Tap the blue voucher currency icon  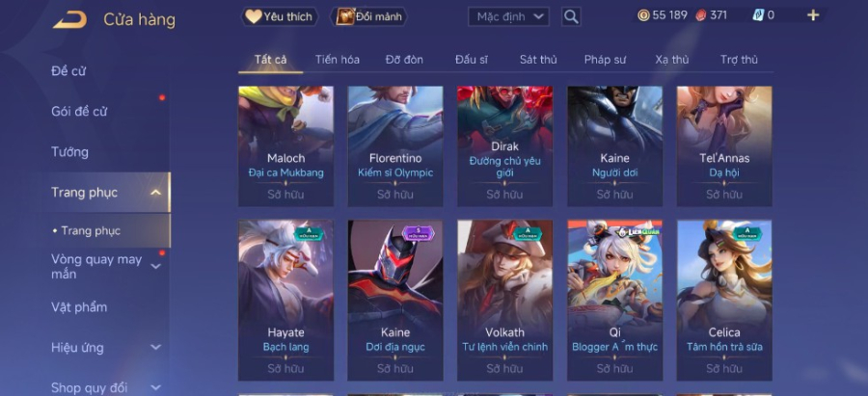tap(758, 15)
